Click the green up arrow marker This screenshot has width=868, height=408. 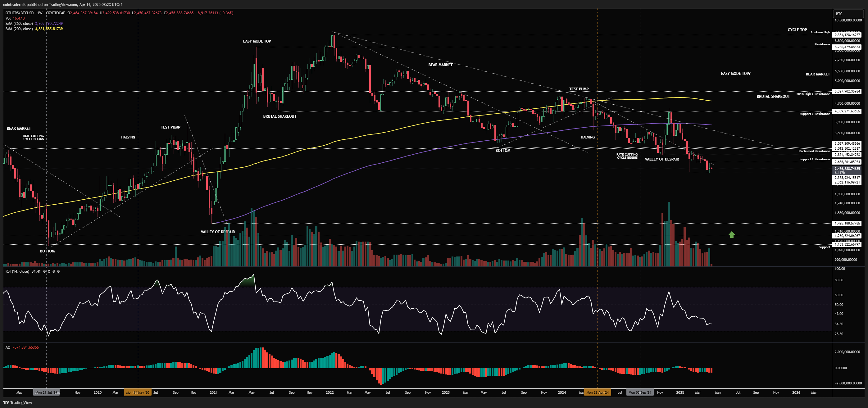[x=732, y=234]
